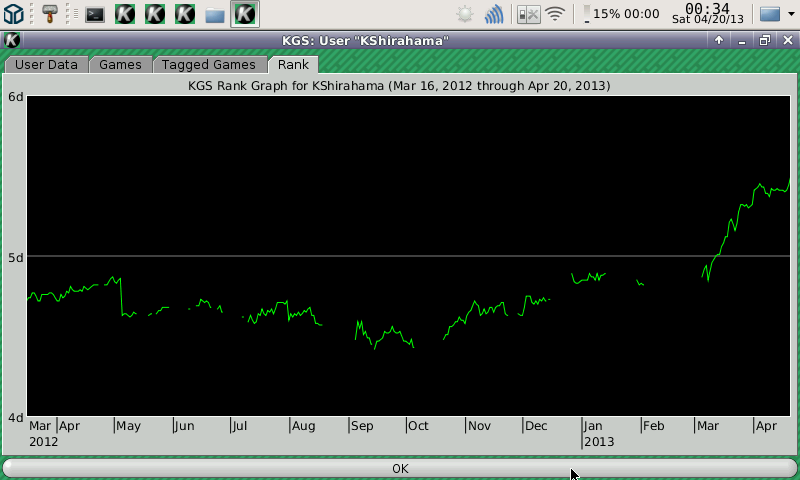
Task: Click the Aug month axis label
Action: pyautogui.click(x=304, y=426)
